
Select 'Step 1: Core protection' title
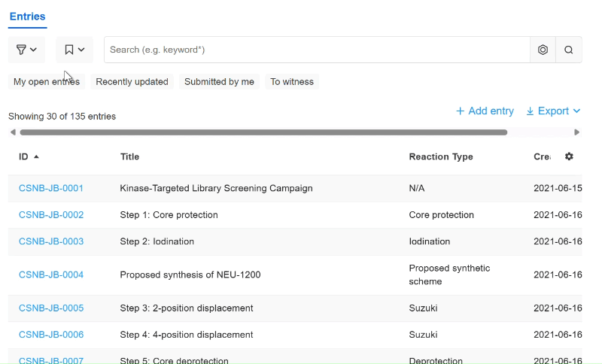click(x=169, y=215)
